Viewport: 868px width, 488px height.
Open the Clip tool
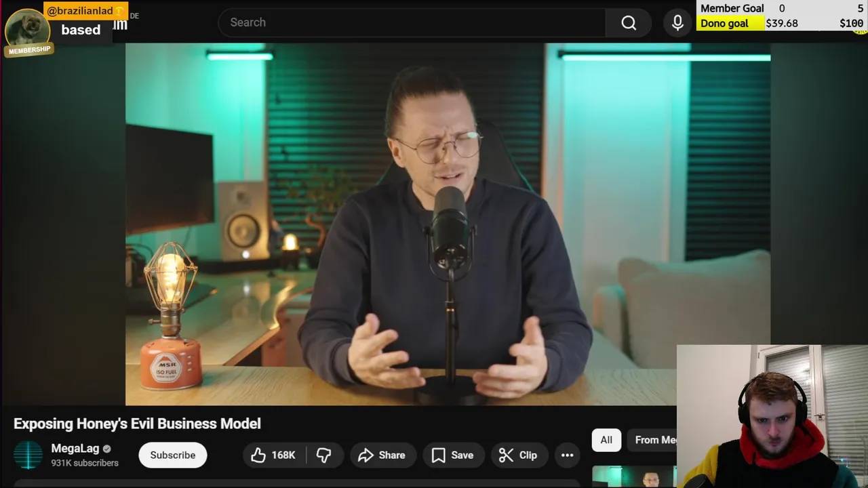pos(518,455)
